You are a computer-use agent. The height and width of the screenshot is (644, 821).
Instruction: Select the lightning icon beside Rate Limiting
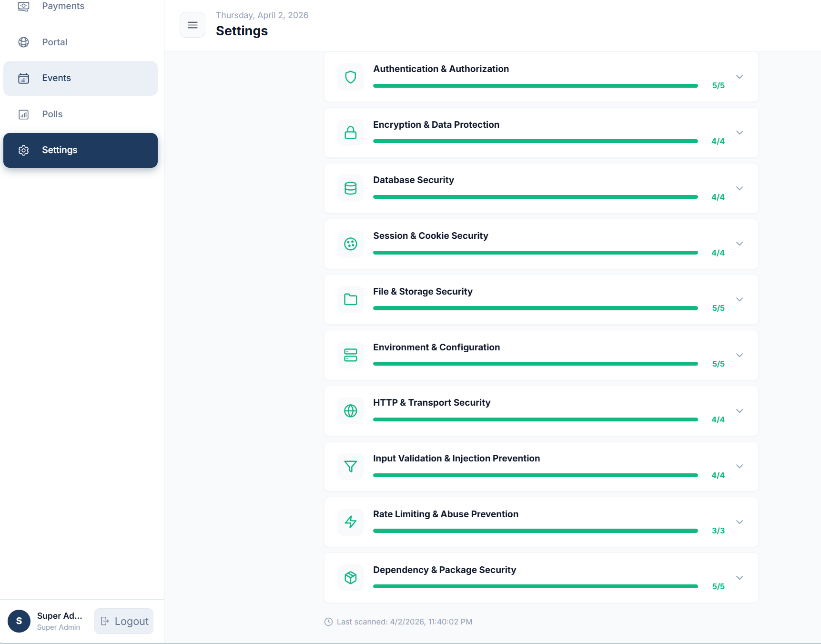tap(350, 522)
